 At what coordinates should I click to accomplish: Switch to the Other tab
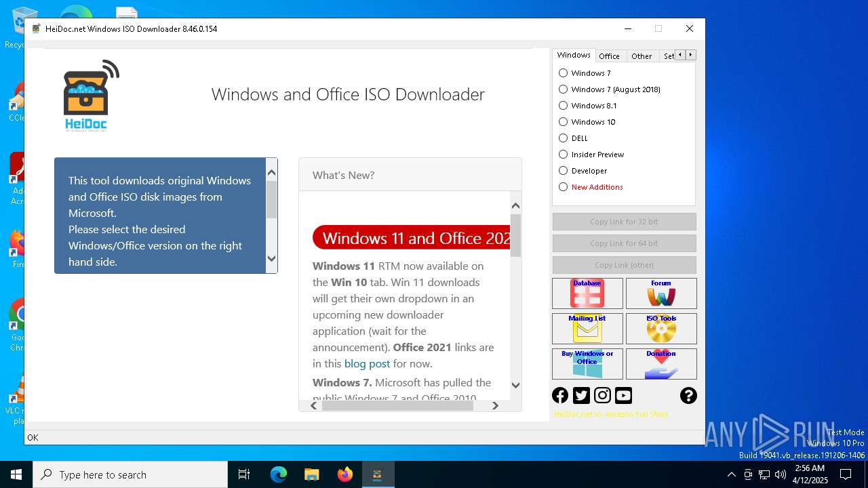click(642, 56)
